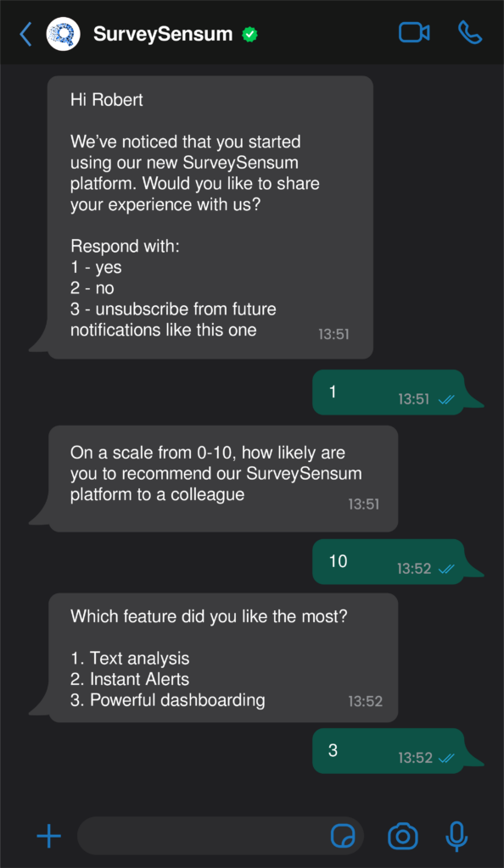Record a voice message with the microphone icon
504x868 pixels.
tap(456, 836)
